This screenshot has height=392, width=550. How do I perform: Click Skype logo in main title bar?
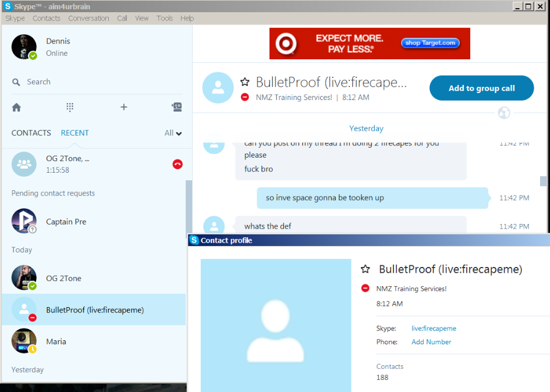[8, 6]
